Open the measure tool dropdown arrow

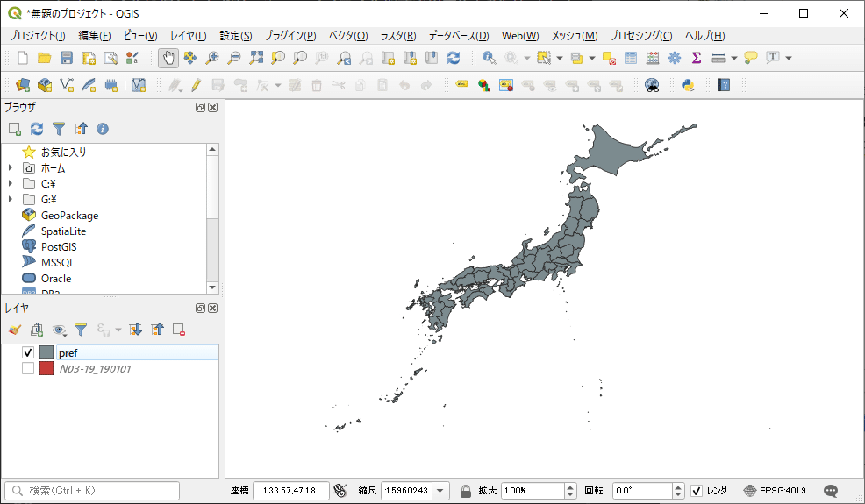point(733,58)
